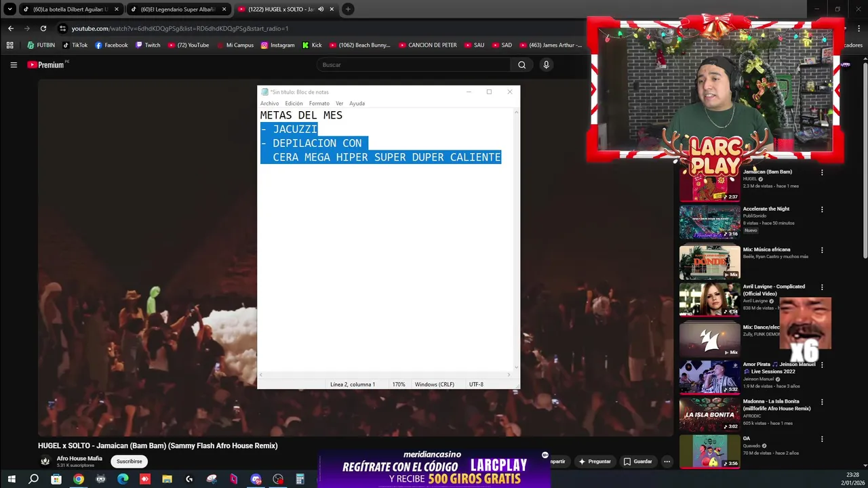The image size is (868, 488).
Task: Click the JACUZZI line in Notepad
Action: (x=289, y=129)
